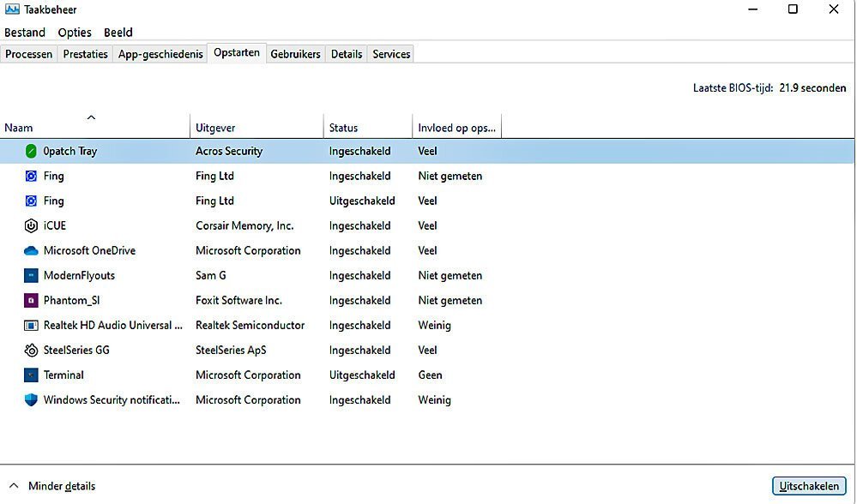Click the Foxit Software Inc. publisher cell
Image resolution: width=857 pixels, height=504 pixels.
(x=238, y=300)
